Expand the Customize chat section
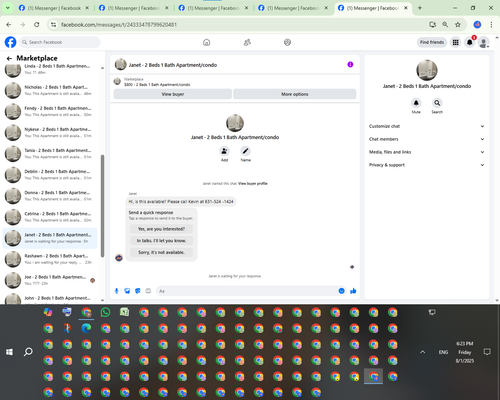This screenshot has height=400, width=500. pyautogui.click(x=427, y=126)
